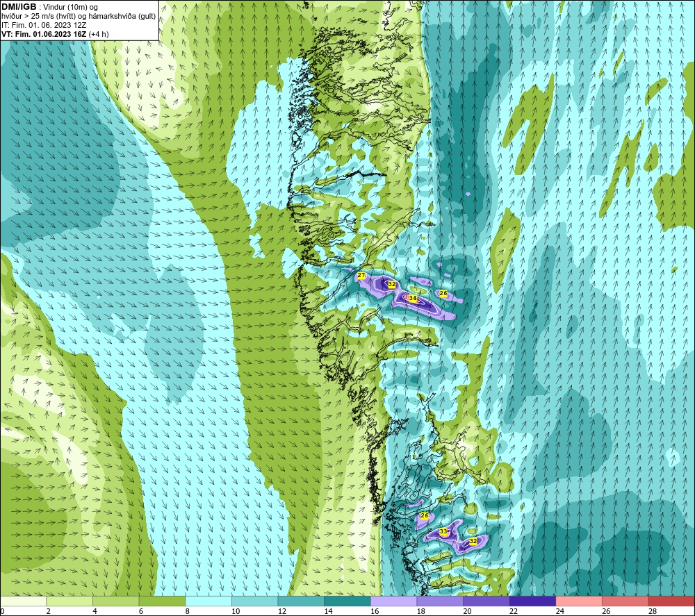Click the 'IT: Fim. 01. 06. 2023 12Z' line
The width and height of the screenshot is (695, 616).
tap(43, 25)
